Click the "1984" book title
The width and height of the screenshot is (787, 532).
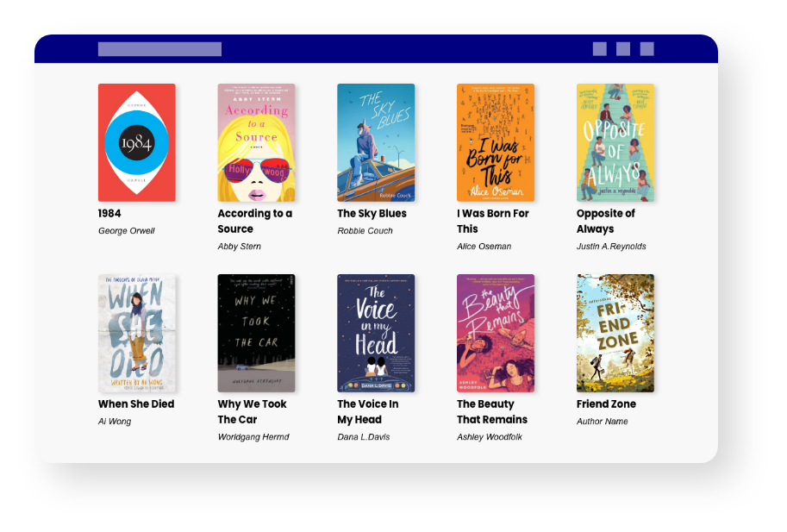(x=109, y=213)
